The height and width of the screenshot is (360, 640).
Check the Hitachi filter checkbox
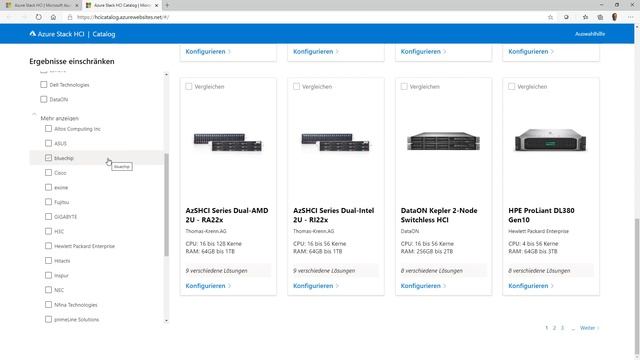point(49,260)
